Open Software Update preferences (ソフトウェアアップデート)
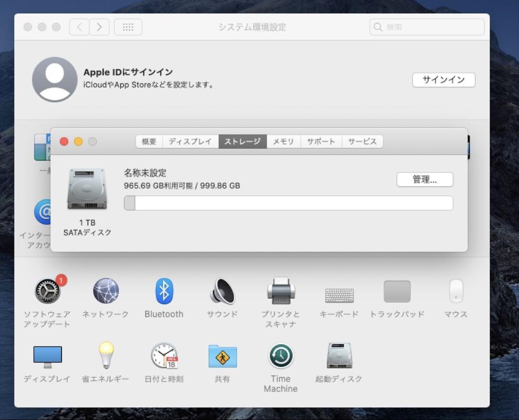 pos(47,291)
